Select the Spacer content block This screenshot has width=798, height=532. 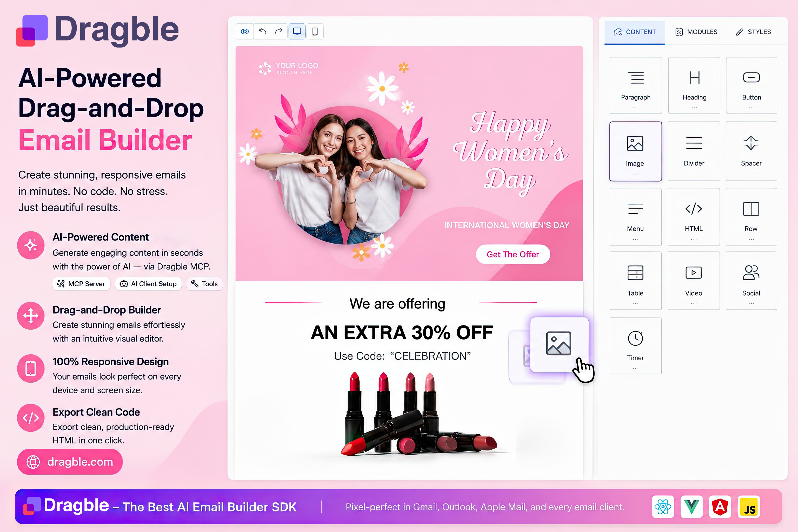pyautogui.click(x=752, y=151)
